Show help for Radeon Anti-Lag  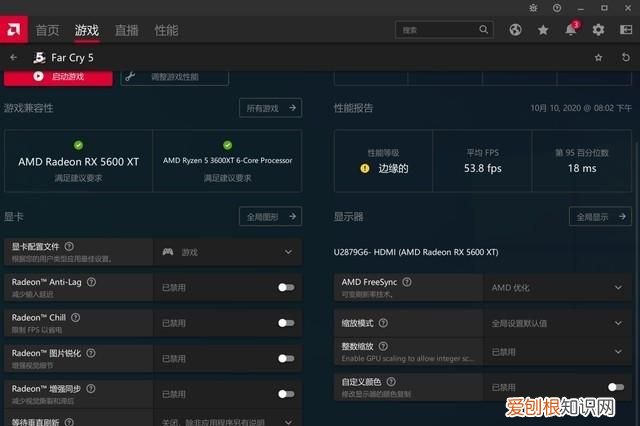click(92, 282)
